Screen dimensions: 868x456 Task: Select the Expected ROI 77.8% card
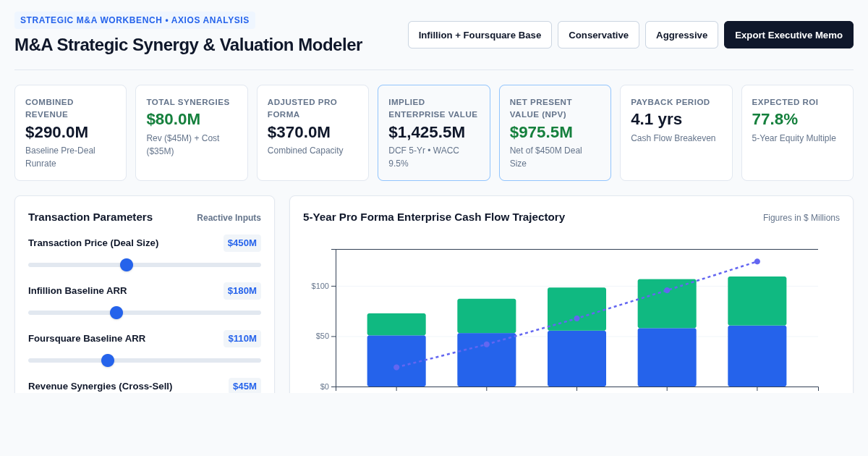tap(797, 132)
